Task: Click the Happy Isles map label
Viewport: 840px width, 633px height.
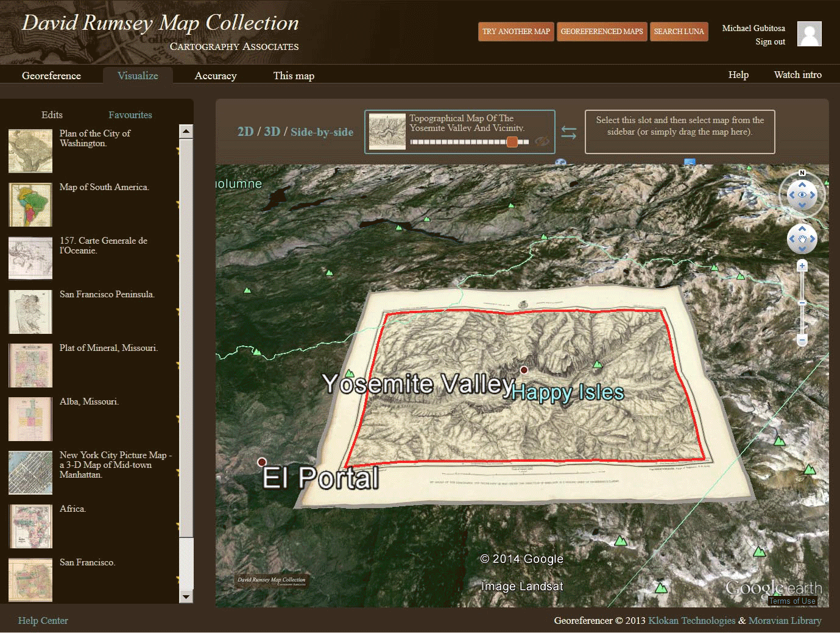Action: (568, 393)
